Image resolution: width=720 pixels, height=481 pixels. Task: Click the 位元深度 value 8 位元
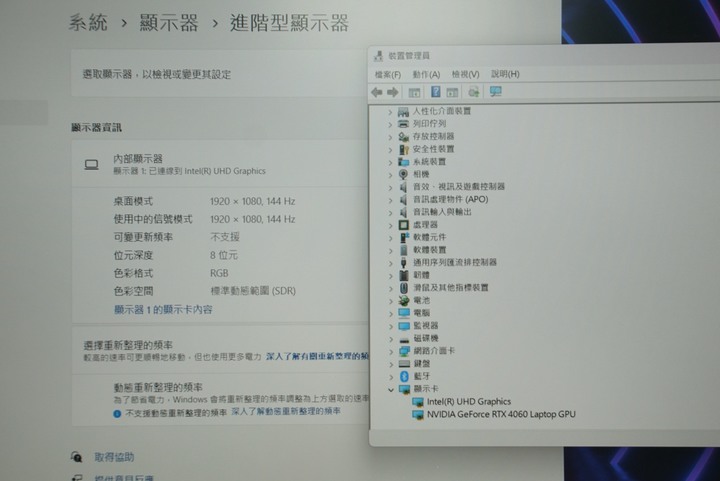point(224,255)
